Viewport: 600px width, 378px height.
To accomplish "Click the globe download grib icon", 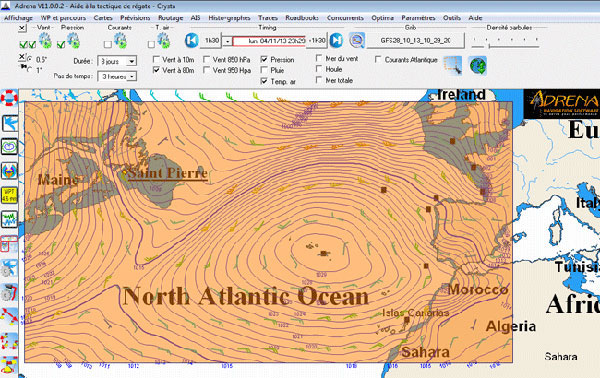I will [x=478, y=65].
